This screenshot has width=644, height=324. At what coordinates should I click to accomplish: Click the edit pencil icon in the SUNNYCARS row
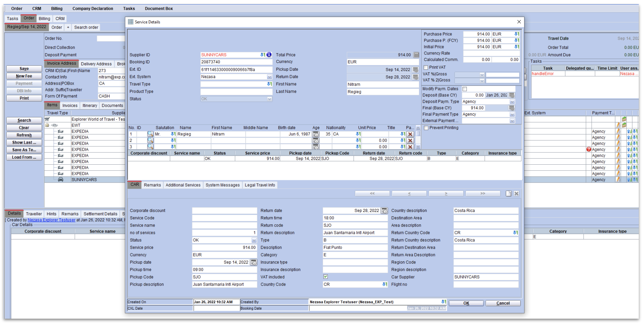point(618,179)
